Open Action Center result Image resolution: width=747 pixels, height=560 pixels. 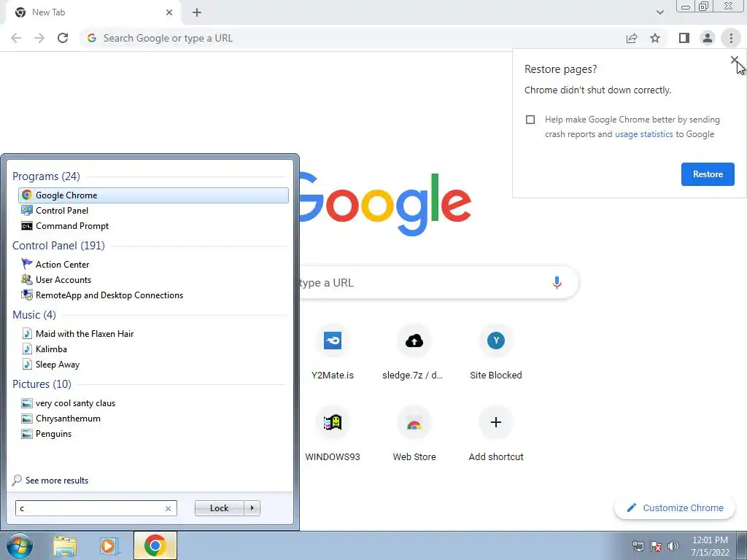pos(153,264)
